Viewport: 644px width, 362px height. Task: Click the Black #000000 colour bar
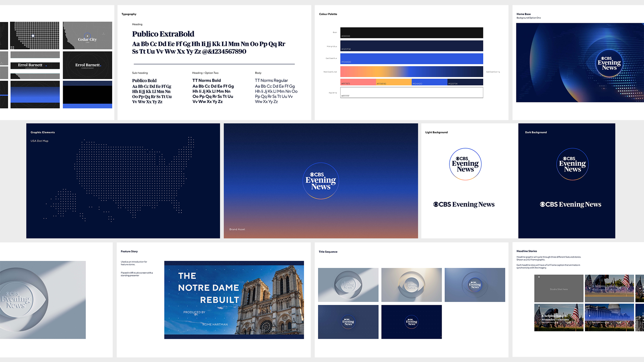click(412, 33)
